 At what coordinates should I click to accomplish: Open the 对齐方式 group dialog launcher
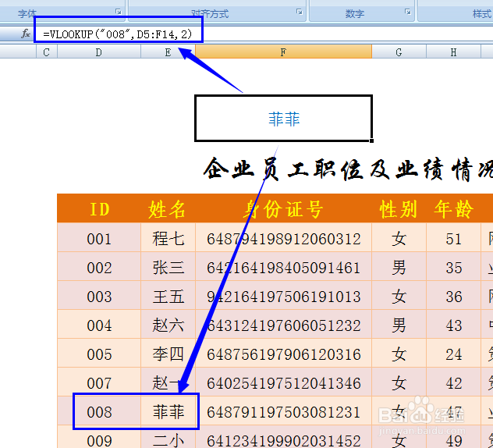[x=300, y=12]
